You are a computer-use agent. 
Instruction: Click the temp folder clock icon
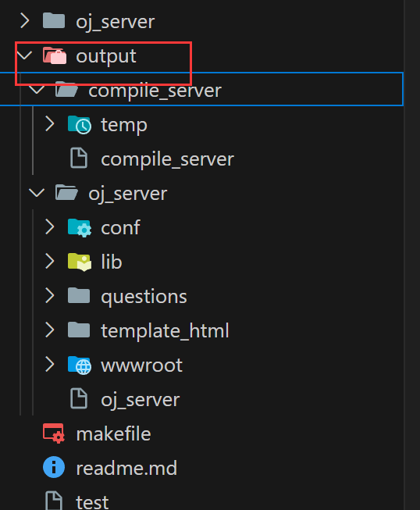click(x=80, y=125)
